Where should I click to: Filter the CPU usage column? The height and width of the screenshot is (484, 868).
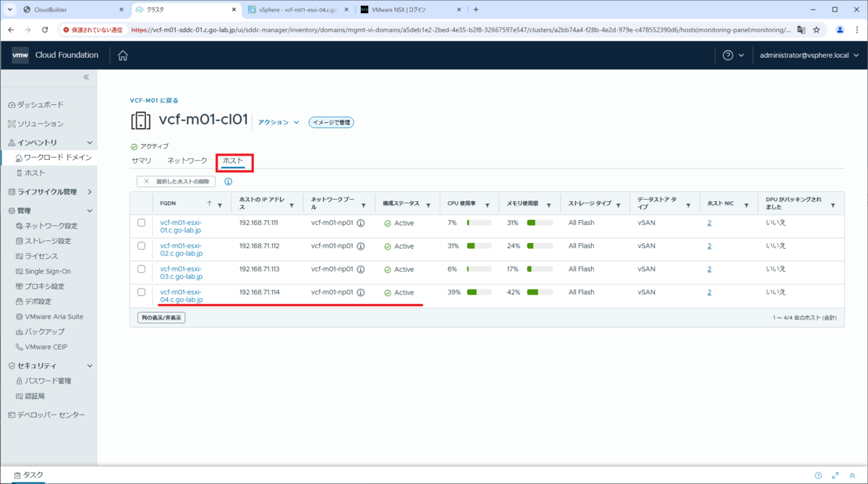(488, 205)
